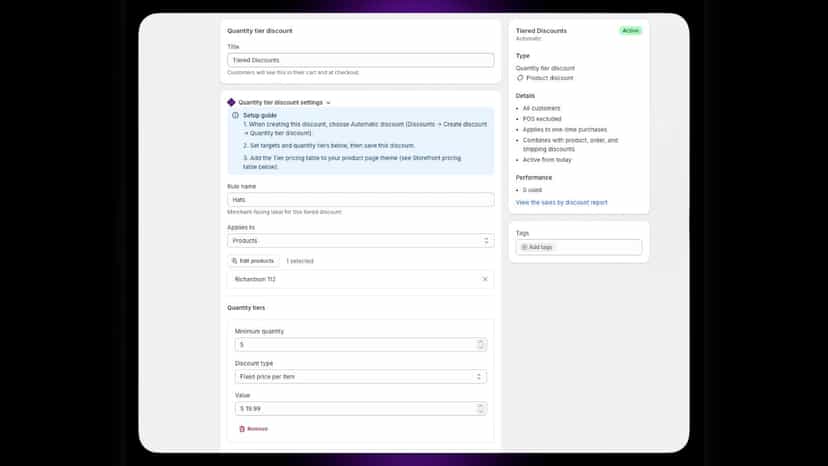Open the Discount type dropdown

(361, 377)
